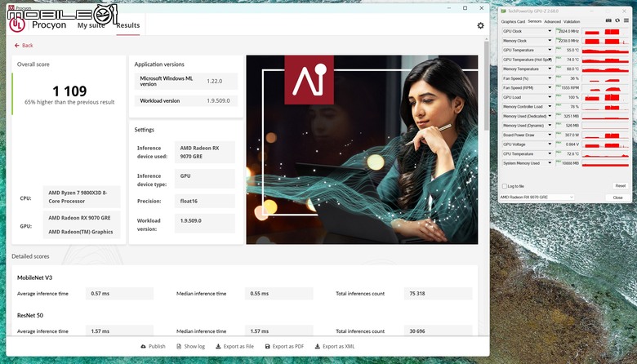Screen dimensions: 637x364
Task: Expand the GPU Load sensor dropdown
Action: tap(550, 97)
